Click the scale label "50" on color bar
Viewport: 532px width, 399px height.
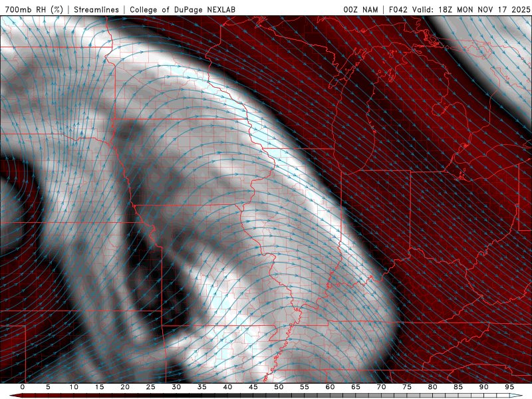click(x=279, y=387)
